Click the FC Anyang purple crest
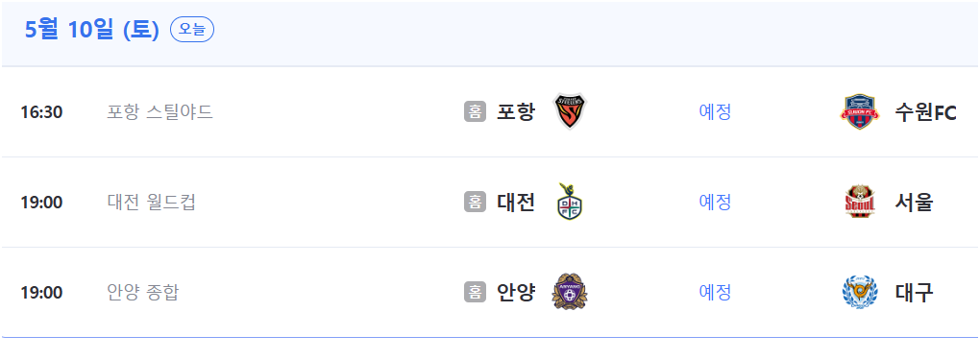The height and width of the screenshot is (360, 980). click(570, 292)
